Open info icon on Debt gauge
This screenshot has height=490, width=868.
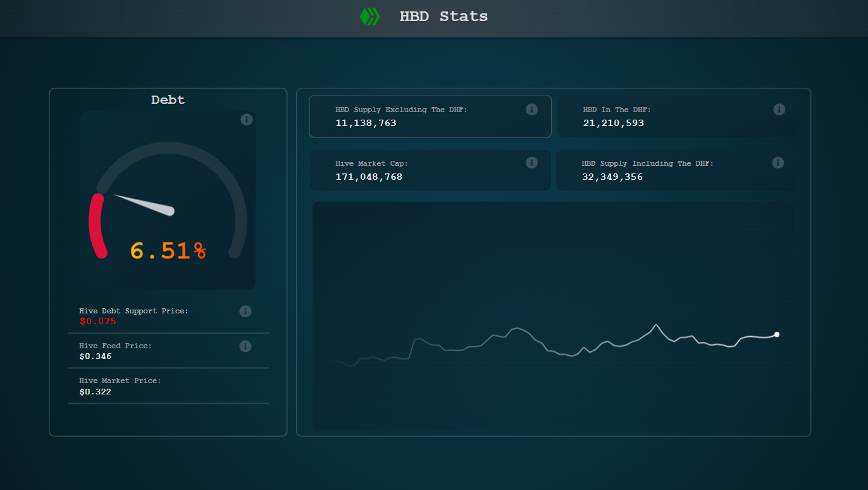247,120
